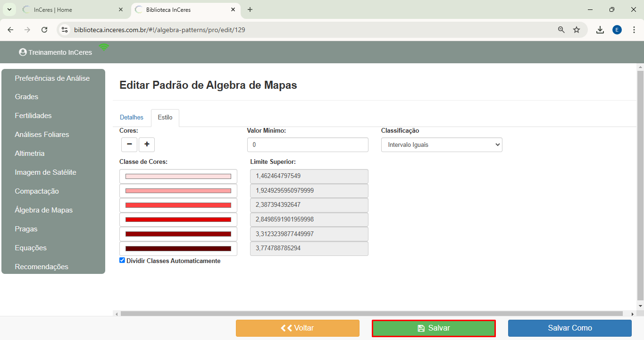
Task: Open Preferências de Análise in sidebar
Action: (x=52, y=78)
